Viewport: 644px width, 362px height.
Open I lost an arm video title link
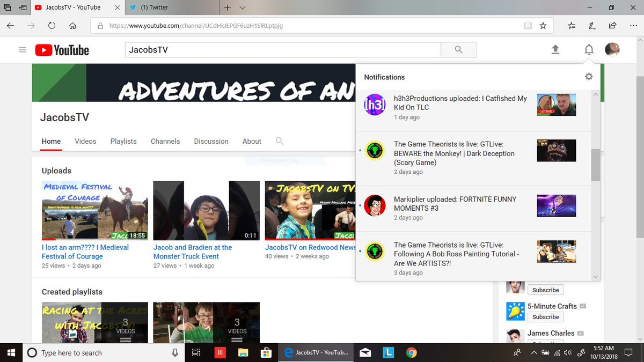(85, 252)
